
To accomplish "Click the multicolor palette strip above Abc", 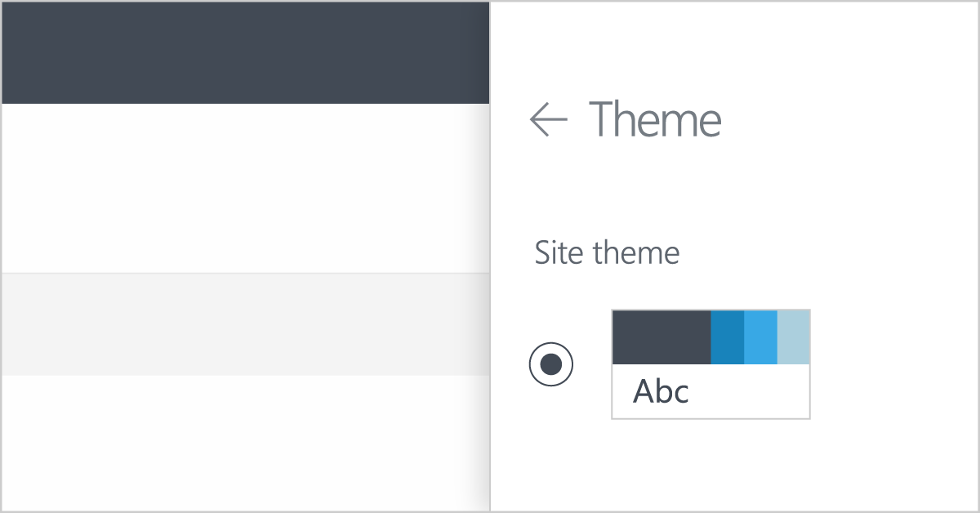I will (710, 337).
